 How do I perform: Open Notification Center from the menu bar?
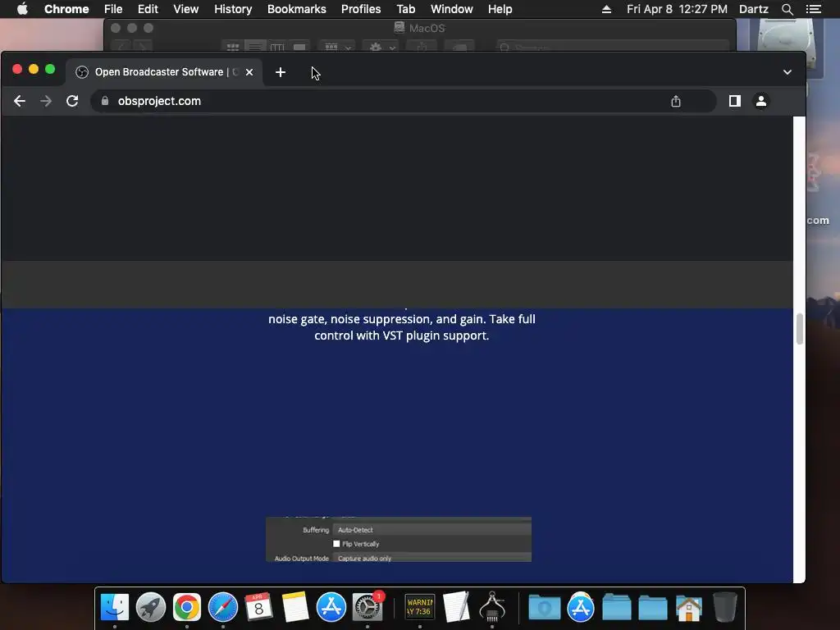click(813, 9)
